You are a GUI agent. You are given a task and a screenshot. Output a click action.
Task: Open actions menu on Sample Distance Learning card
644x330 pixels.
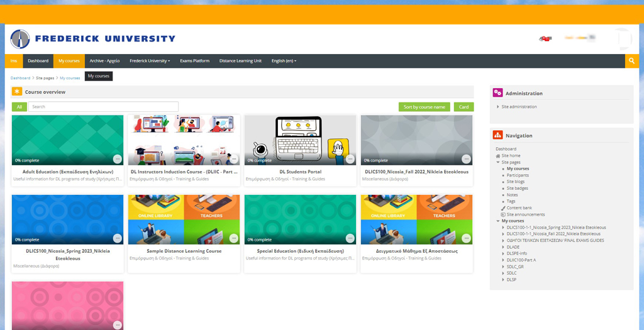click(x=234, y=238)
